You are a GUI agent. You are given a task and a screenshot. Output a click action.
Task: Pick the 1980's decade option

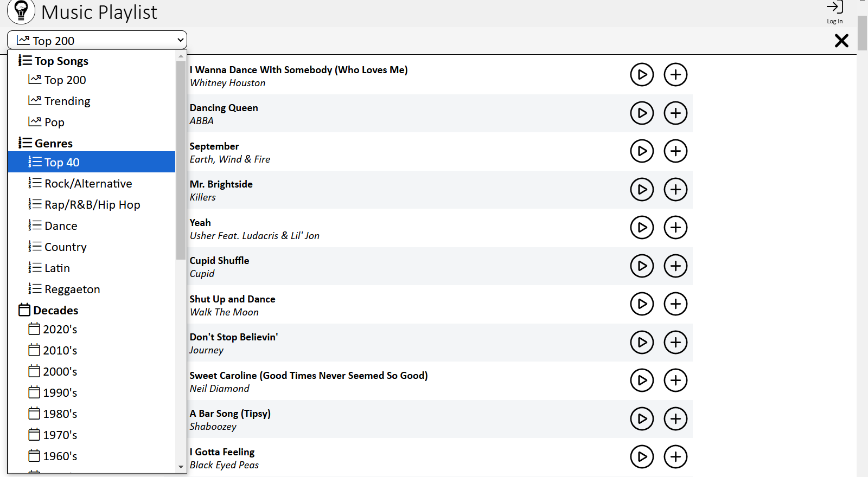pyautogui.click(x=60, y=414)
